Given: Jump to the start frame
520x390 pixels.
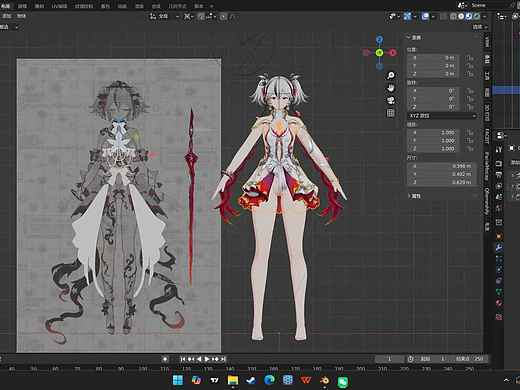Looking at the screenshot, I should 183,359.
